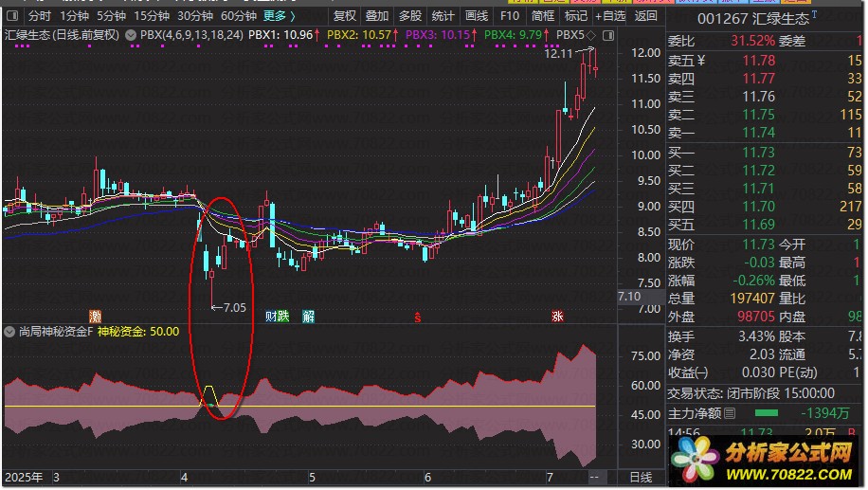Open the 多股 multi-stock view
Viewport: 868px width, 490px height.
click(x=410, y=16)
